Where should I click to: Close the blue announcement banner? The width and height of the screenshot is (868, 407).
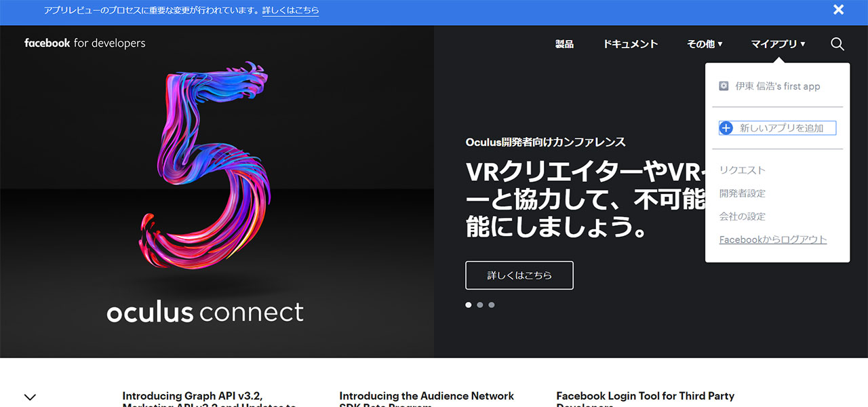point(839,9)
